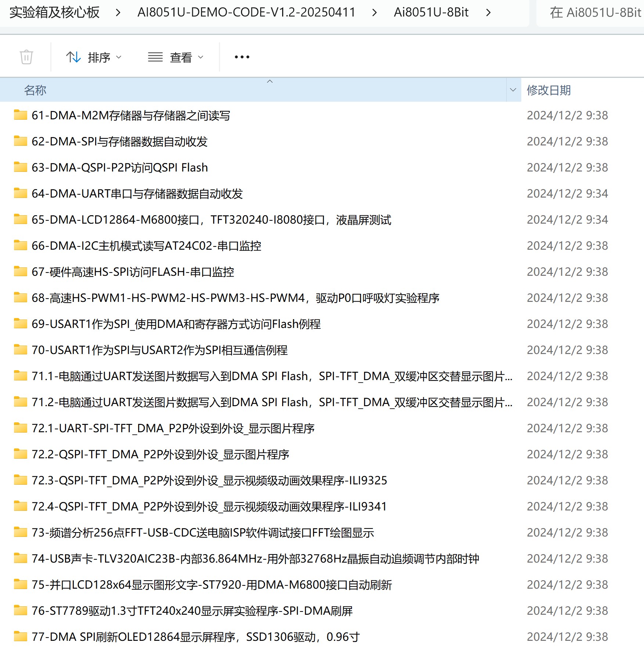Select folder icon of 70-USART1作为SPI与USART2 row
The width and height of the screenshot is (644, 650).
click(21, 350)
